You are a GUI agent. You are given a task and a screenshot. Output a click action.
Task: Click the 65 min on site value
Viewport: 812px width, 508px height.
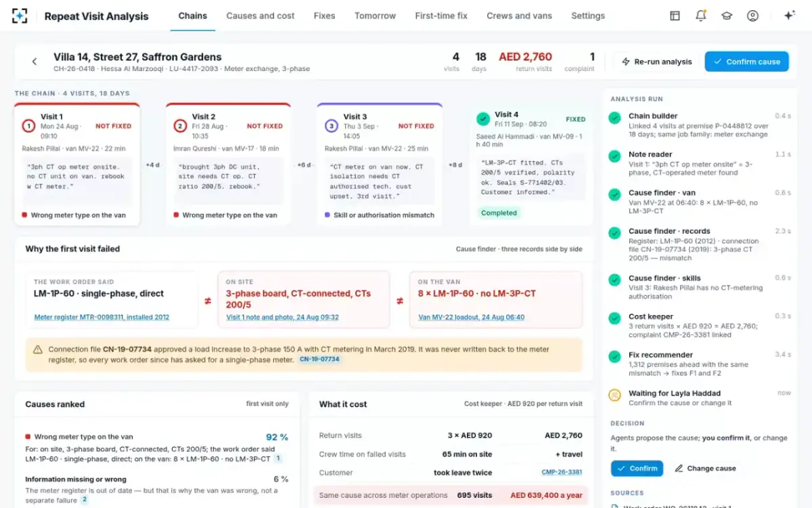[467, 454]
